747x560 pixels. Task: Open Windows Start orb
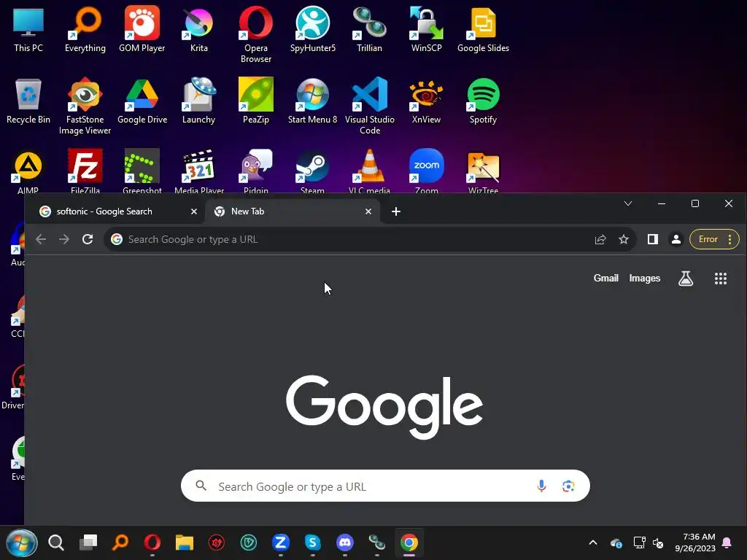21,542
